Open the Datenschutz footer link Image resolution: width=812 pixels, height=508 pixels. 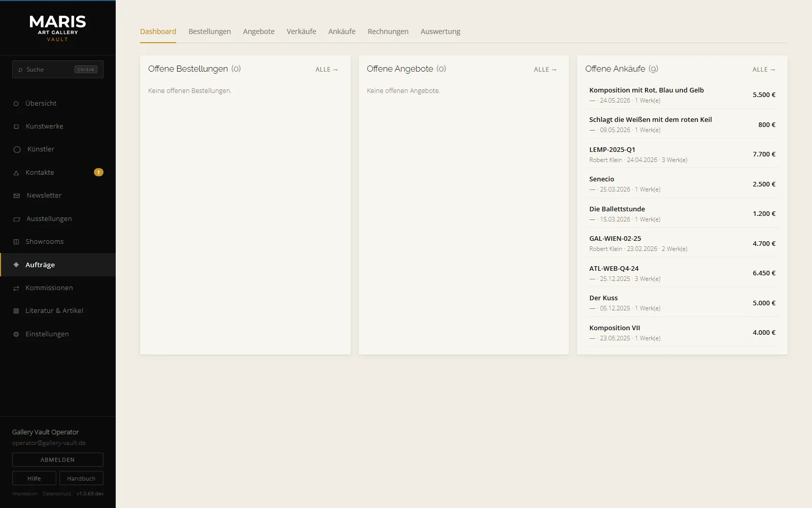tap(57, 494)
